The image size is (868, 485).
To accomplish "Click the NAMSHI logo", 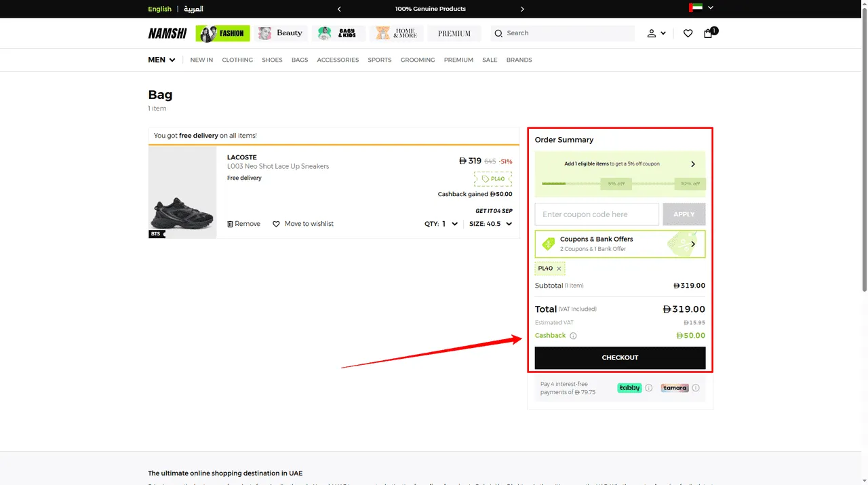I will [x=167, y=33].
